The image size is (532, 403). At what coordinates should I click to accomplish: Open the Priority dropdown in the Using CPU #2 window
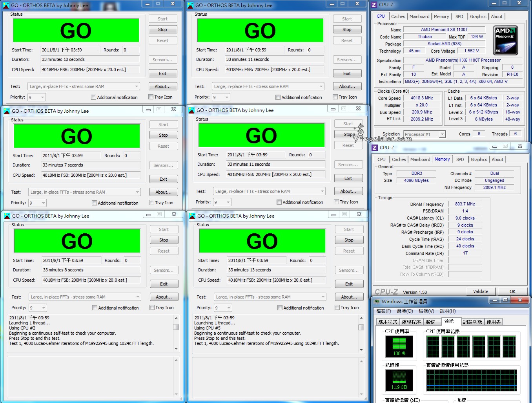[38, 308]
